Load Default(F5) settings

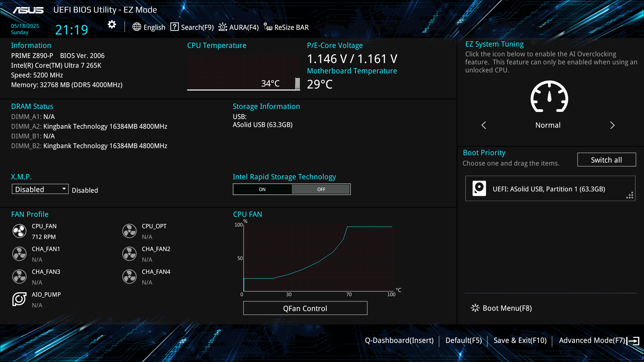tap(464, 341)
